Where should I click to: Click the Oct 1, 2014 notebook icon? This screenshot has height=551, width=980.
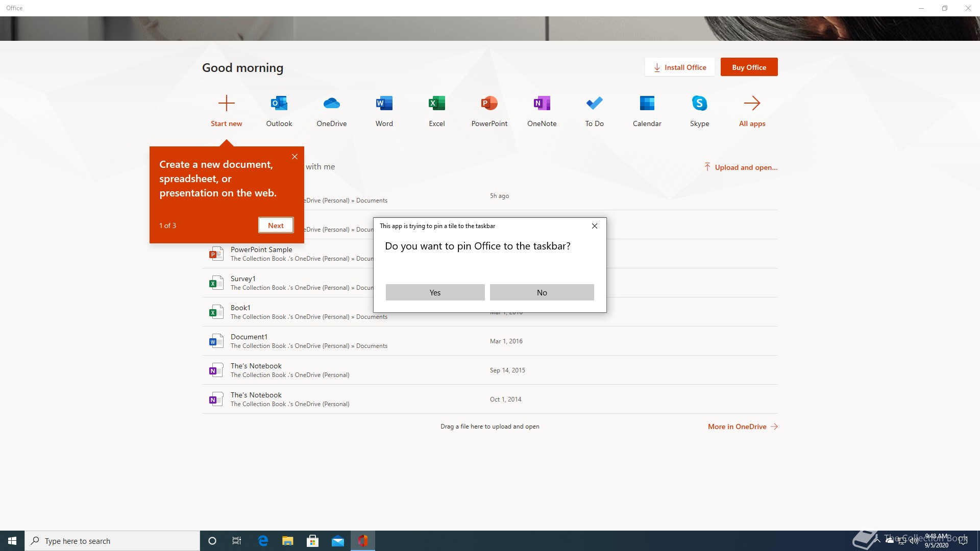point(216,399)
